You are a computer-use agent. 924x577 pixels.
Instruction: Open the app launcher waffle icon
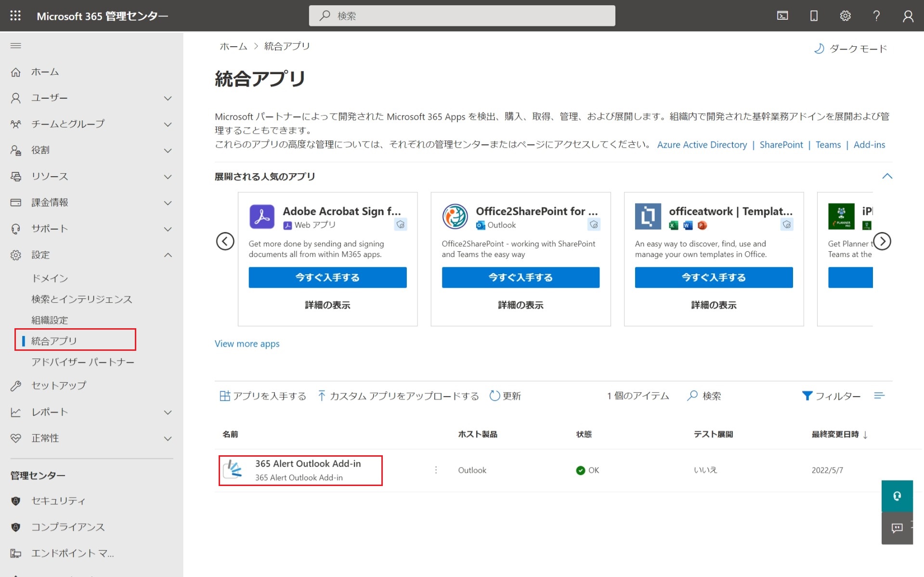pyautogui.click(x=15, y=16)
